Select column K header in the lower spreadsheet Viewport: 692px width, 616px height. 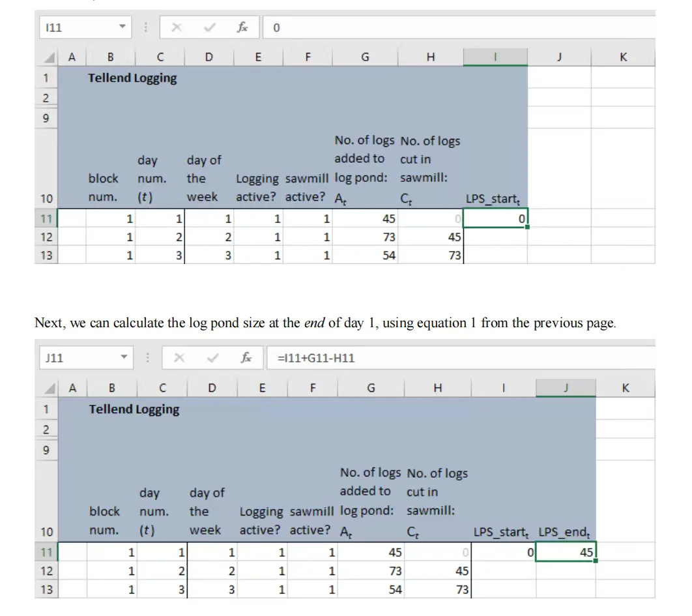click(626, 387)
